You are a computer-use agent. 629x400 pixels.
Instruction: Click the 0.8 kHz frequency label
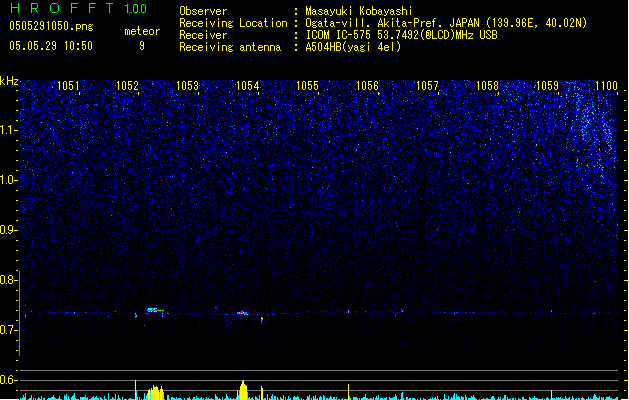8,280
